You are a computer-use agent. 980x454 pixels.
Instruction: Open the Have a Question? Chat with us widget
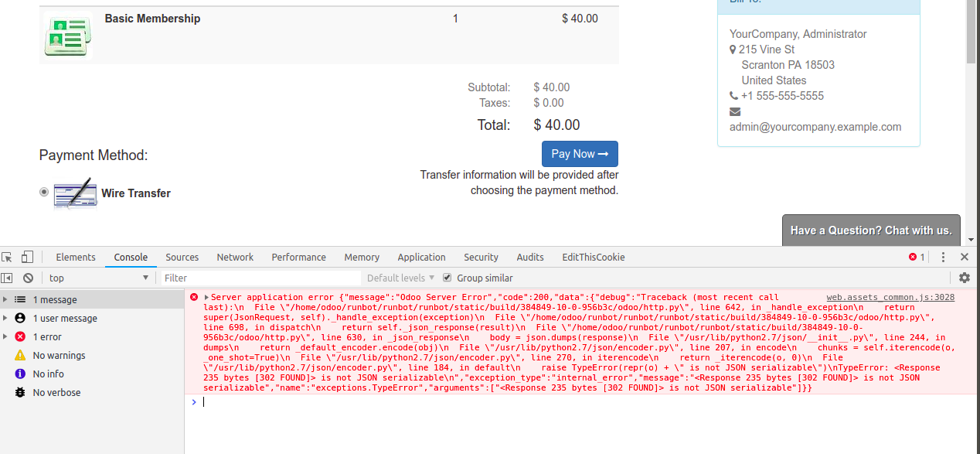[871, 230]
